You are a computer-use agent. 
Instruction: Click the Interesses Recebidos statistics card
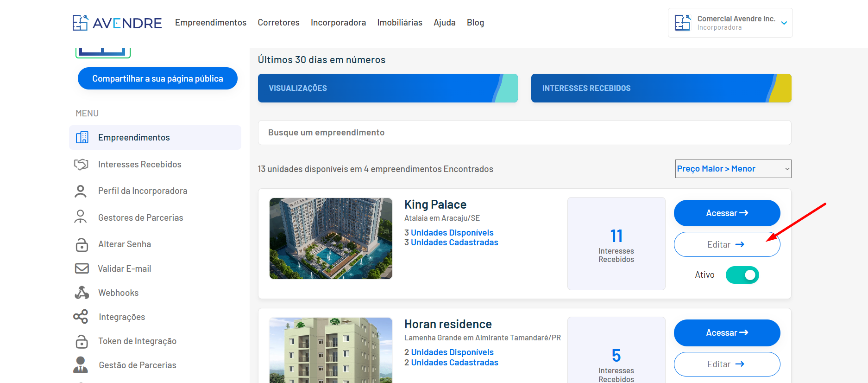pyautogui.click(x=661, y=88)
